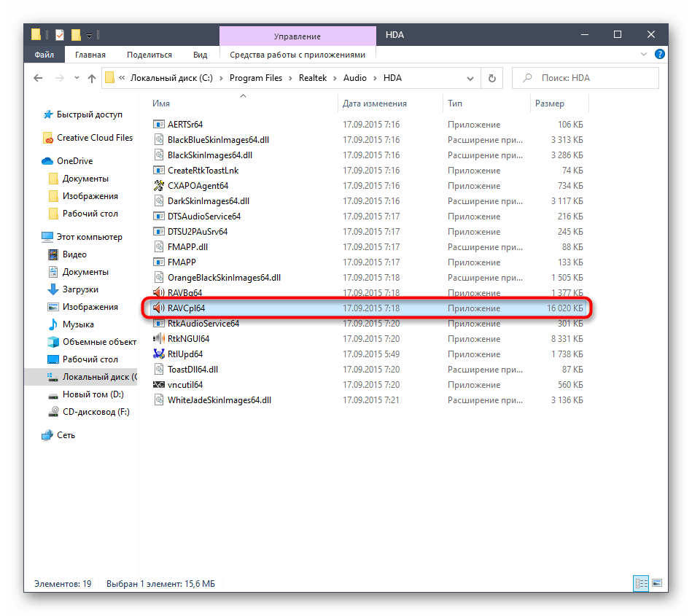Expand the ribbon with the chevron
This screenshot has height=616, width=692.
tap(643, 54)
